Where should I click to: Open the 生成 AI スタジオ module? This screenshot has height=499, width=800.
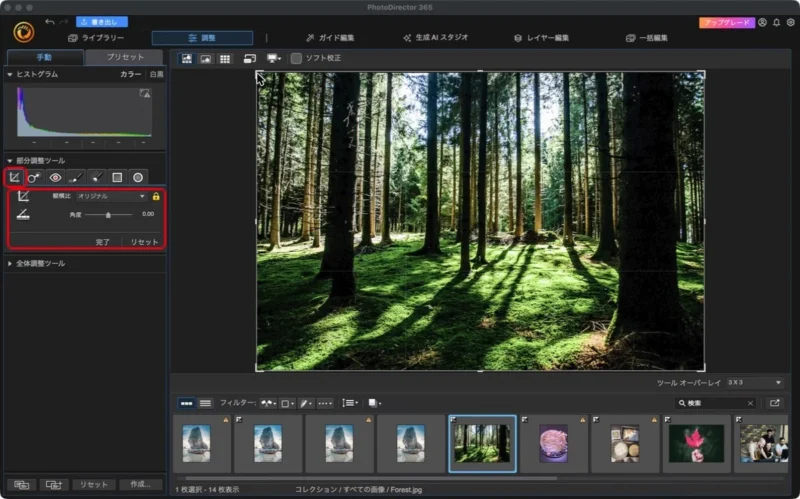tap(436, 38)
